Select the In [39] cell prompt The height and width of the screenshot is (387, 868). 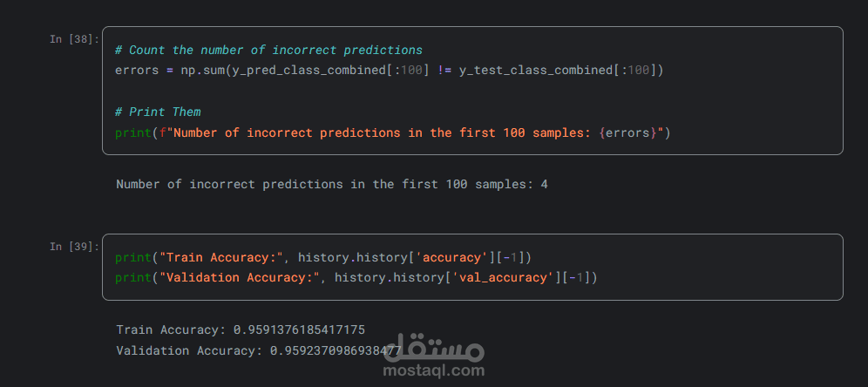[x=74, y=247]
